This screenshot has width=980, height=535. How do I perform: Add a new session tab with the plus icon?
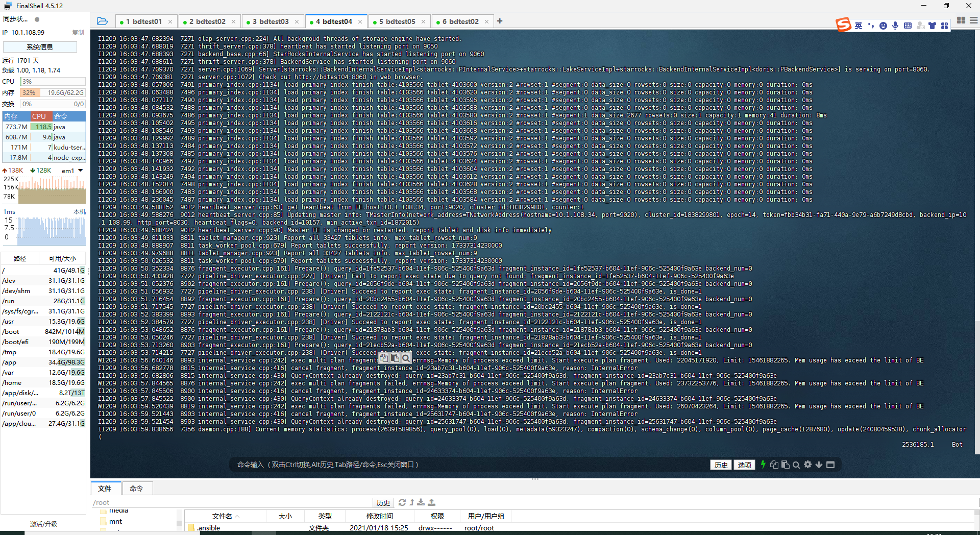(x=500, y=21)
